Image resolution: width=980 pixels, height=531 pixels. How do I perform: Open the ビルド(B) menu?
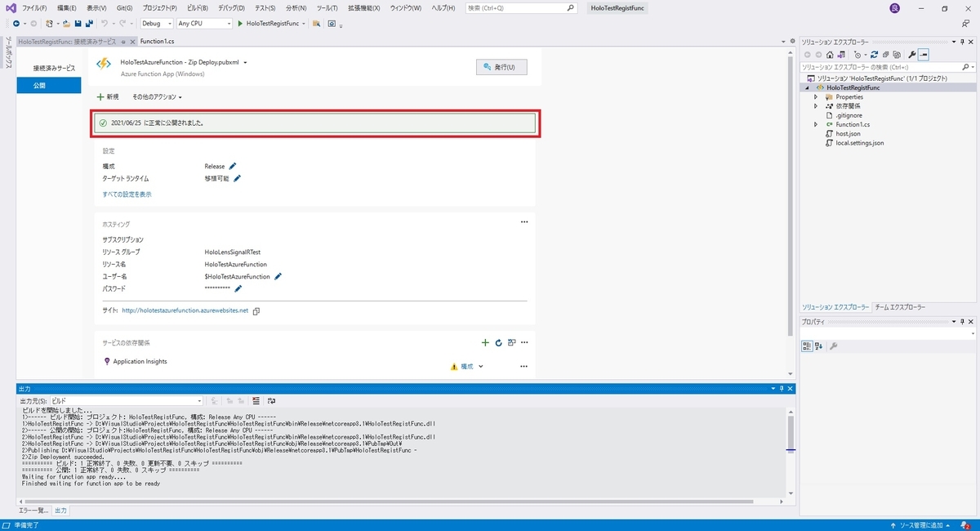pos(198,8)
